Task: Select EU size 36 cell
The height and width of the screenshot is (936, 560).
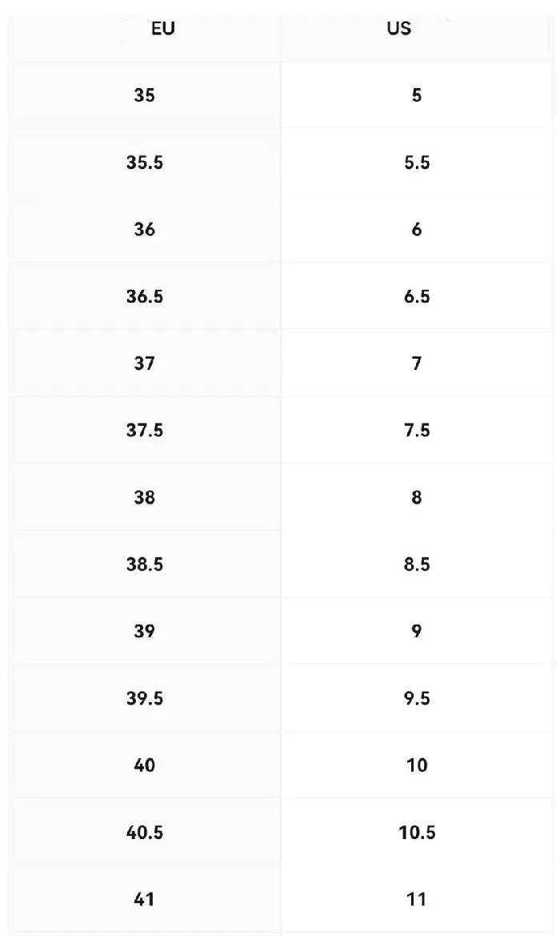Action: tap(144, 229)
